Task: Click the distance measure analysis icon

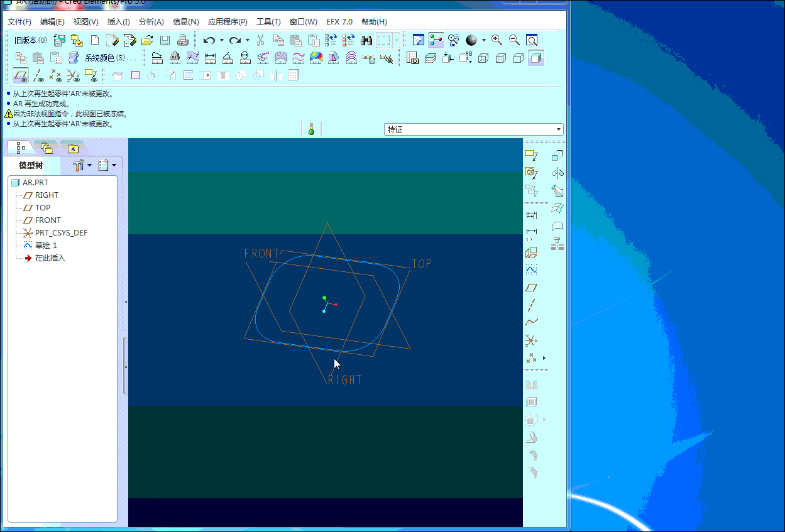Action: (211, 58)
